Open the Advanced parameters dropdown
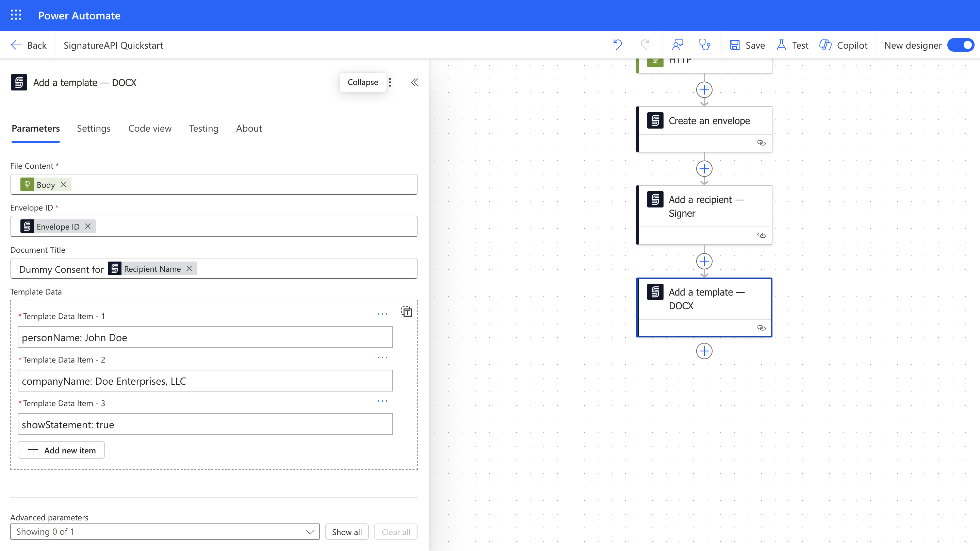Screen dimensions: 980x551 tap(165, 532)
